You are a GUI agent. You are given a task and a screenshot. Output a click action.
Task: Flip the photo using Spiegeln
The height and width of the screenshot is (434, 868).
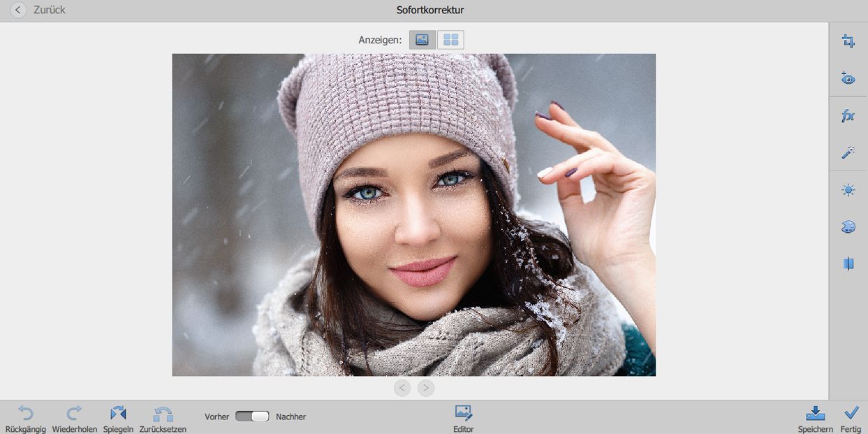pyautogui.click(x=118, y=419)
